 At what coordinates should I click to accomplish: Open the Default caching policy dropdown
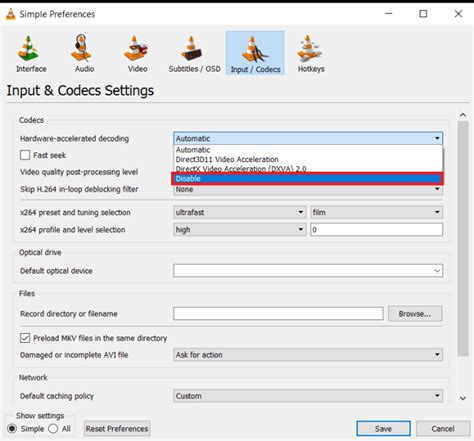308,396
